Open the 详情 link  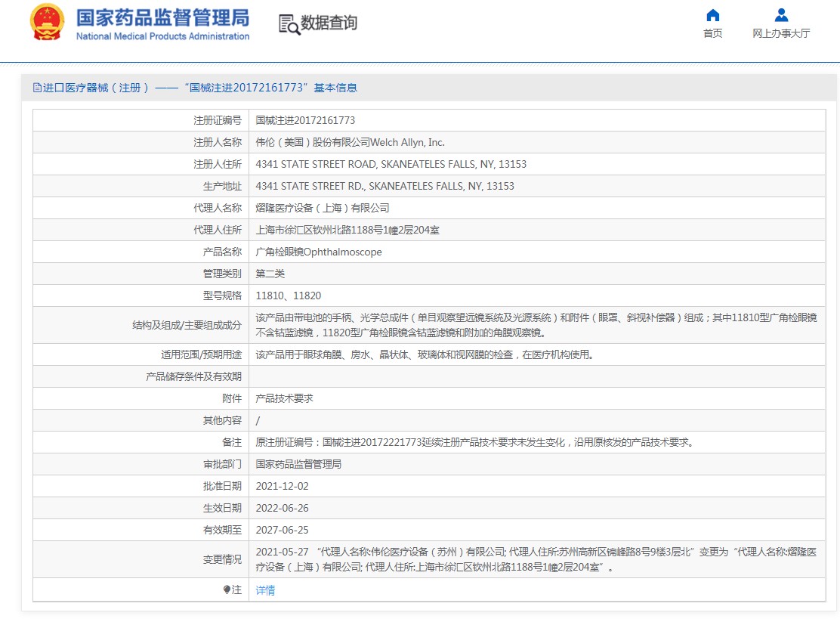click(265, 590)
